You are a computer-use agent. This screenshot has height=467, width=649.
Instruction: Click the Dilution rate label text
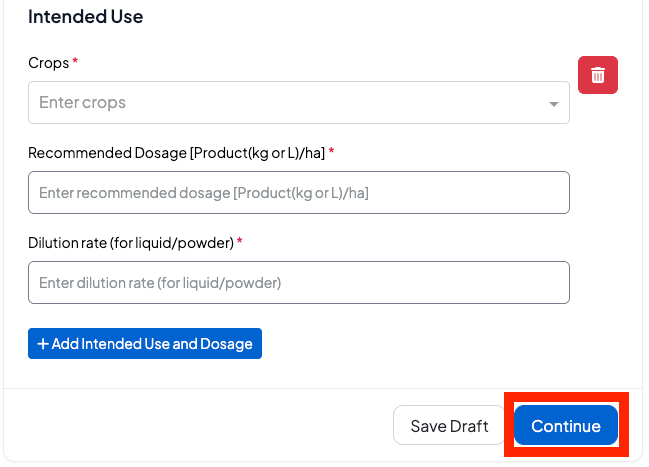point(130,243)
